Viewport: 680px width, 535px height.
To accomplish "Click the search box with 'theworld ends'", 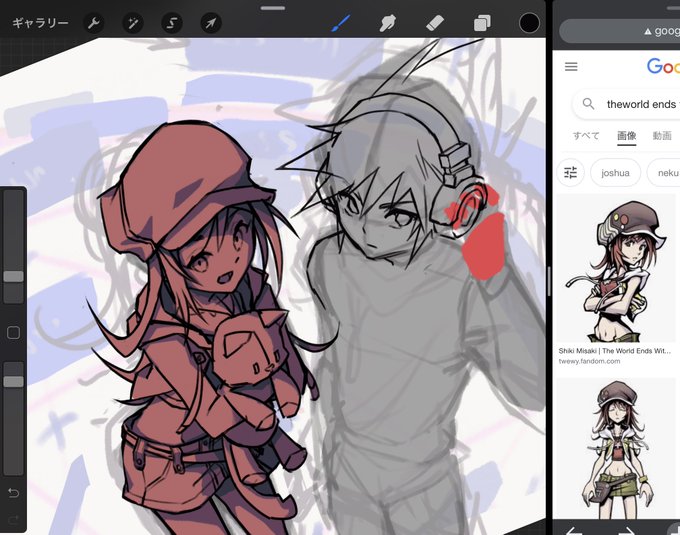I will [627, 104].
